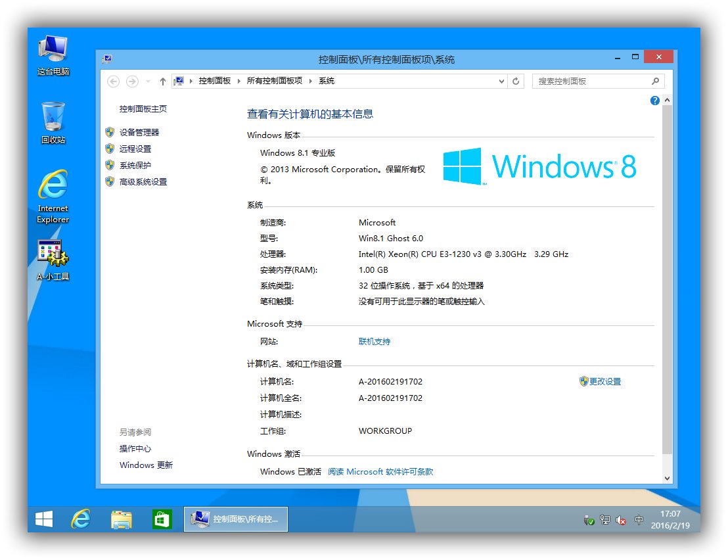Click the 1.00 GB RAM value
Viewport: 728px width, 560px height.
click(x=373, y=269)
